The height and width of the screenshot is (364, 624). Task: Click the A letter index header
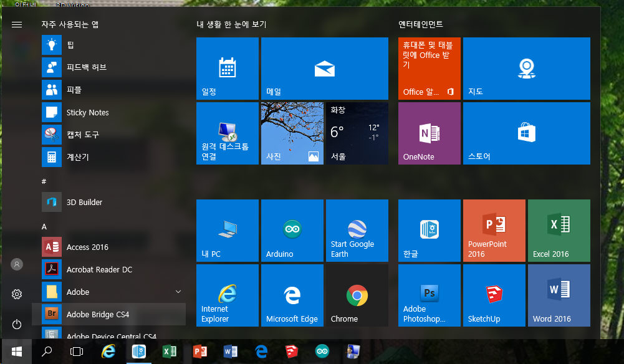(x=44, y=226)
